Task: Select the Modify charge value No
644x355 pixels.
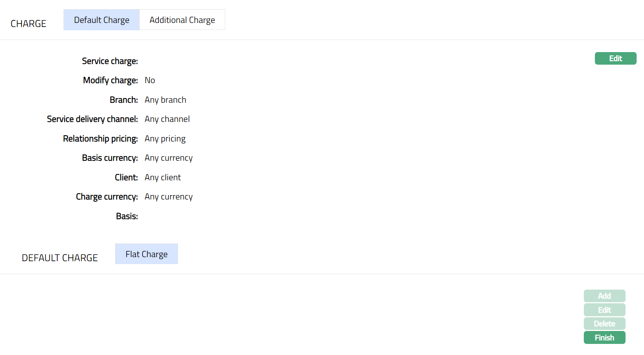Action: coord(150,81)
